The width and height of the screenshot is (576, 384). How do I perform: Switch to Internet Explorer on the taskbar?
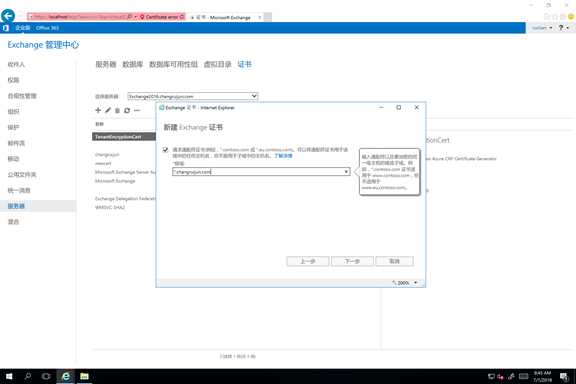point(66,376)
